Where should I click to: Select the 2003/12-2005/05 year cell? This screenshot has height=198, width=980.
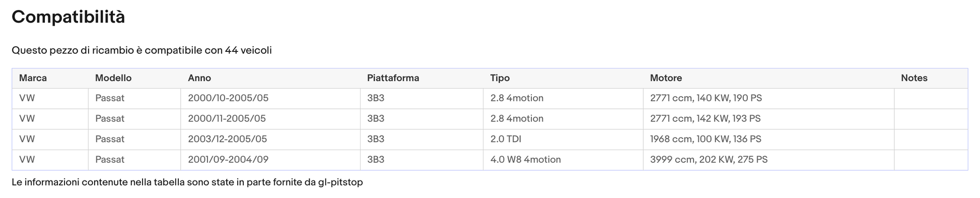[270, 139]
